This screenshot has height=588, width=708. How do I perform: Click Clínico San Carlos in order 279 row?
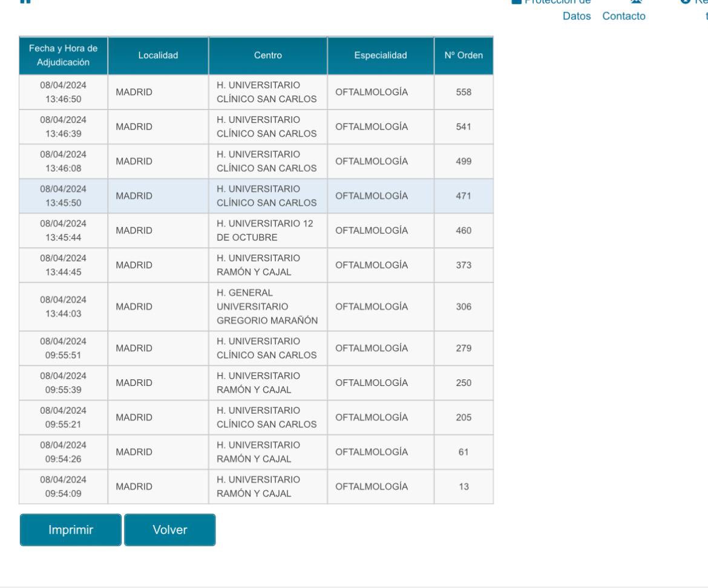pos(267,348)
